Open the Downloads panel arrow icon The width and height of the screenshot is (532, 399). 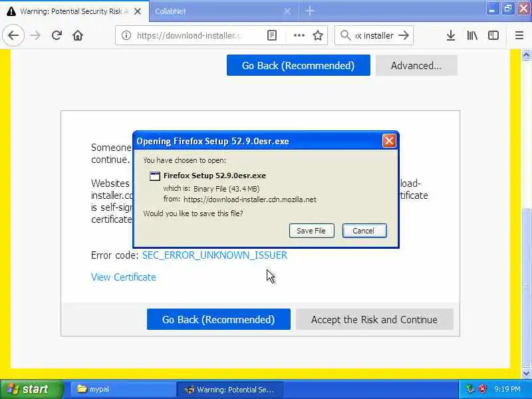point(451,35)
